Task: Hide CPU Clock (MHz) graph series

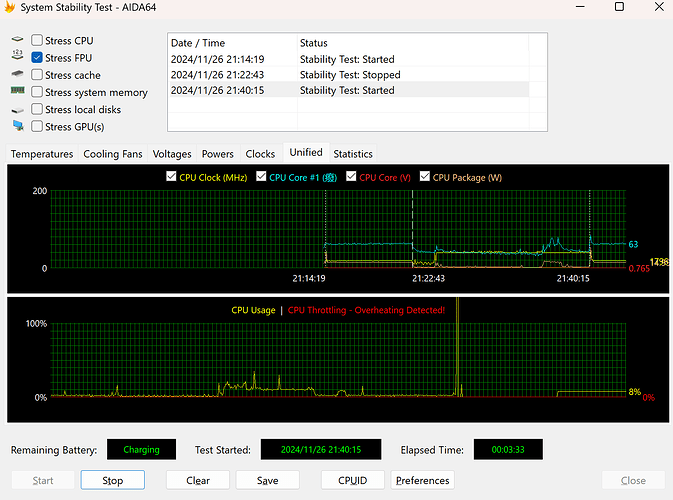Action: pos(171,177)
